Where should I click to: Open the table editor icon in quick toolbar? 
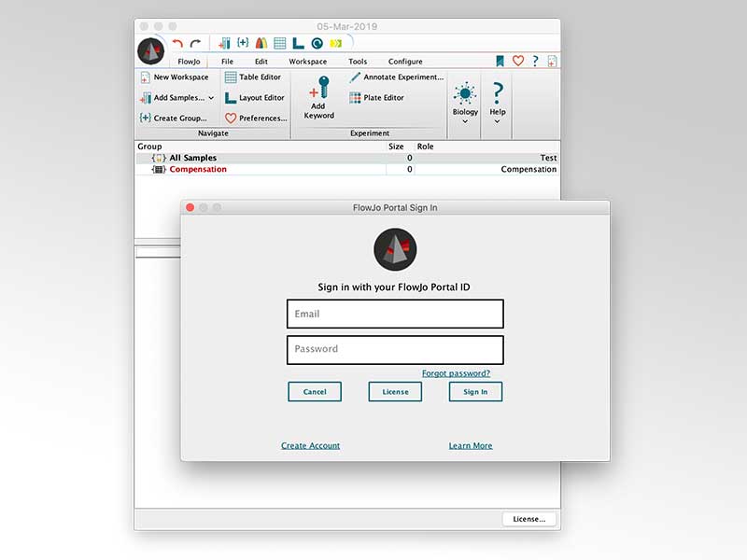click(280, 43)
